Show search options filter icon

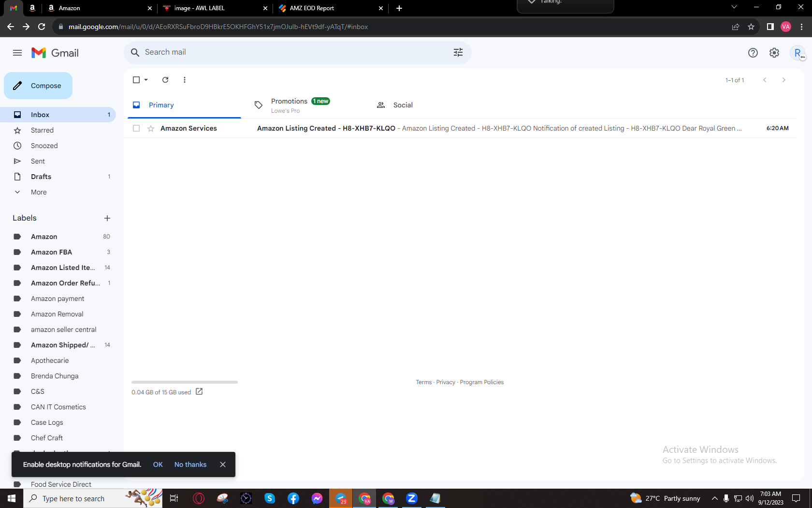click(458, 52)
